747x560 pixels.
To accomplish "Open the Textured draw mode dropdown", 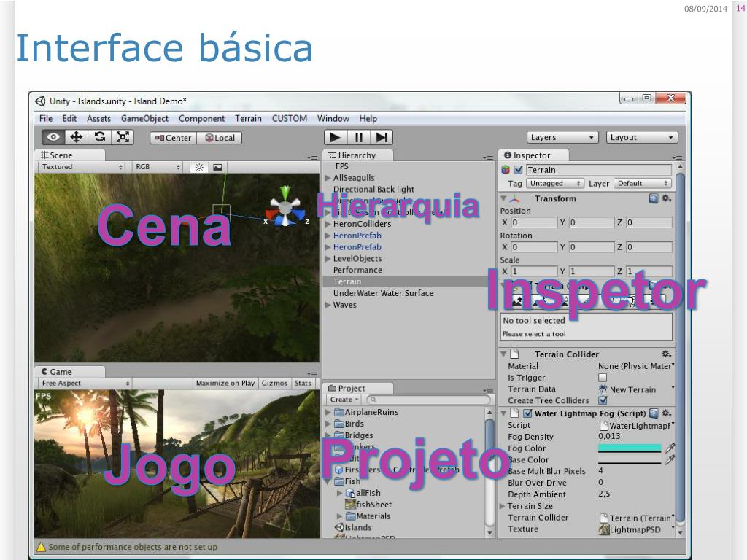I will pos(82,167).
